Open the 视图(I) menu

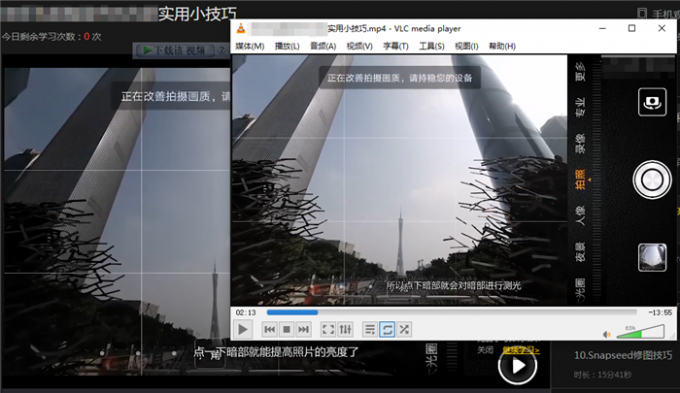click(467, 46)
